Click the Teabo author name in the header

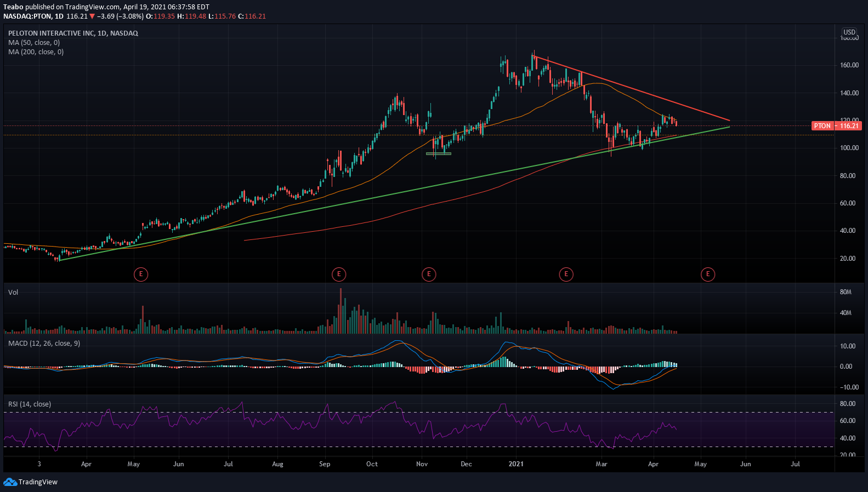coord(13,7)
